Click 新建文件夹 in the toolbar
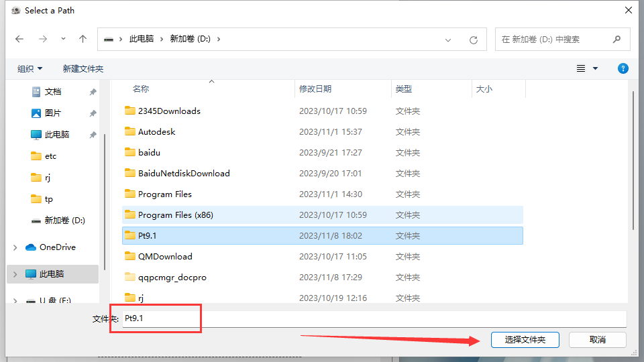This screenshot has width=644, height=362. click(83, 68)
